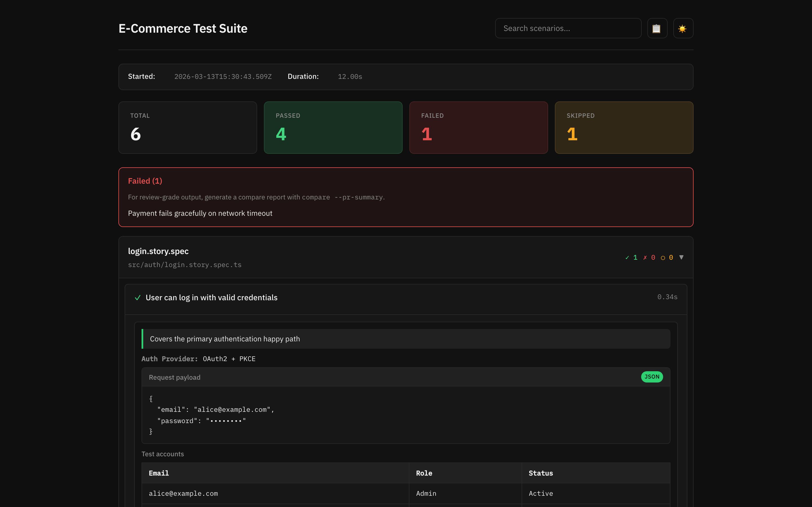
Task: Collapse the 'User can log in with valid credentials' row
Action: [211, 297]
